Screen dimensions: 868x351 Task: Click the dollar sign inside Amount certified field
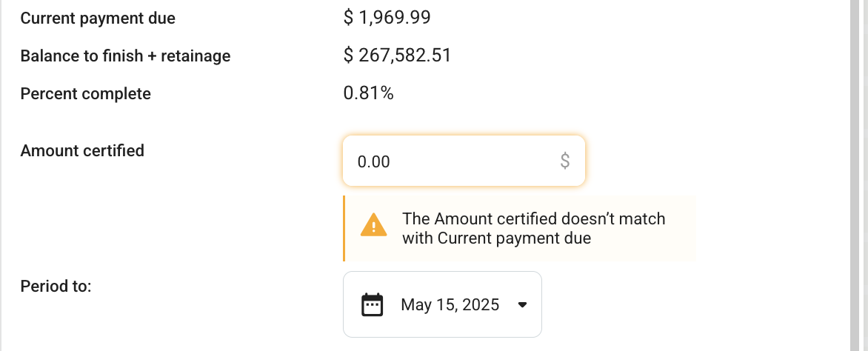(x=564, y=161)
